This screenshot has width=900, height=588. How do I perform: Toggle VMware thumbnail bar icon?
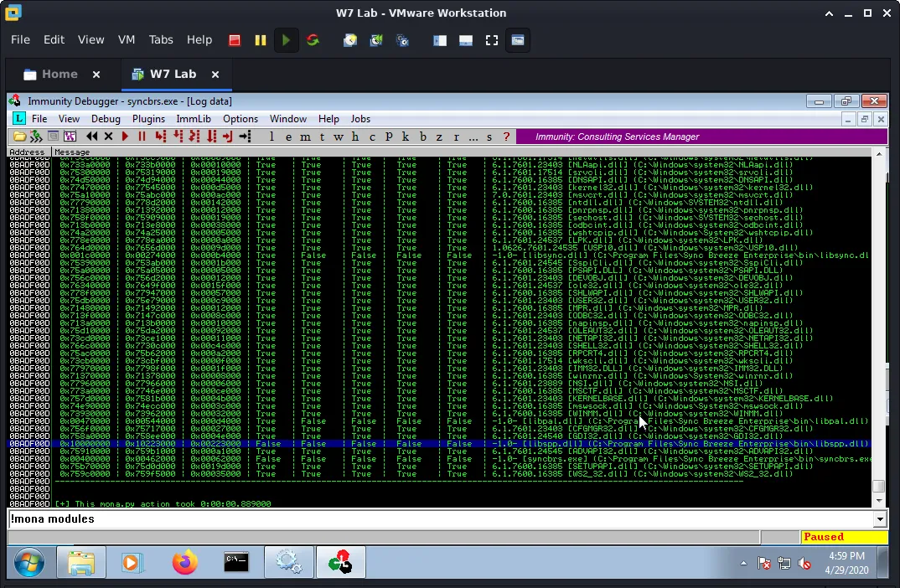(465, 40)
